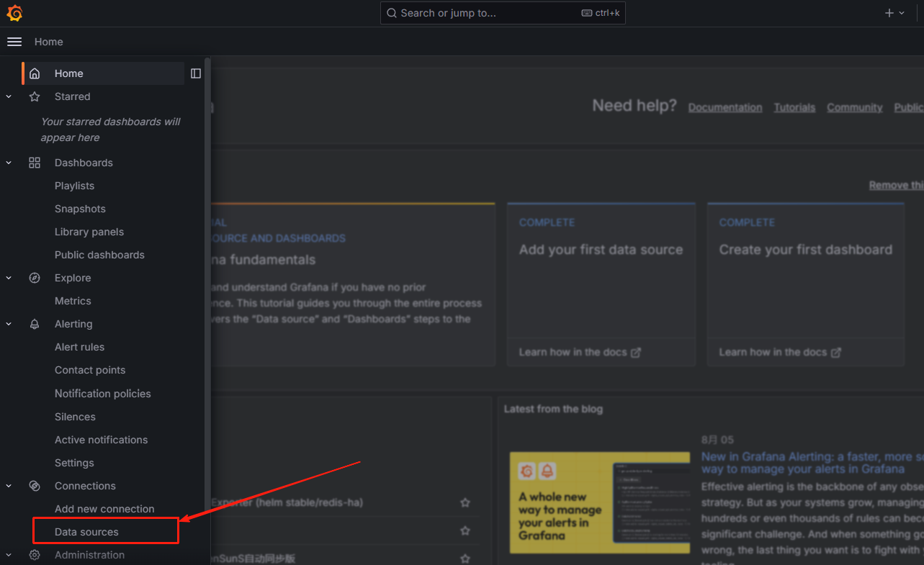The width and height of the screenshot is (924, 565).
Task: Collapse the Connections section chevron
Action: [9, 486]
